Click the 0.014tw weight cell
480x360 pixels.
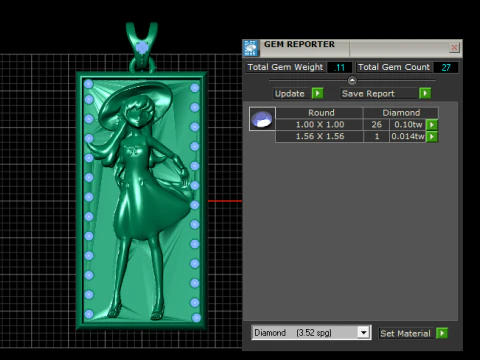pos(408,136)
